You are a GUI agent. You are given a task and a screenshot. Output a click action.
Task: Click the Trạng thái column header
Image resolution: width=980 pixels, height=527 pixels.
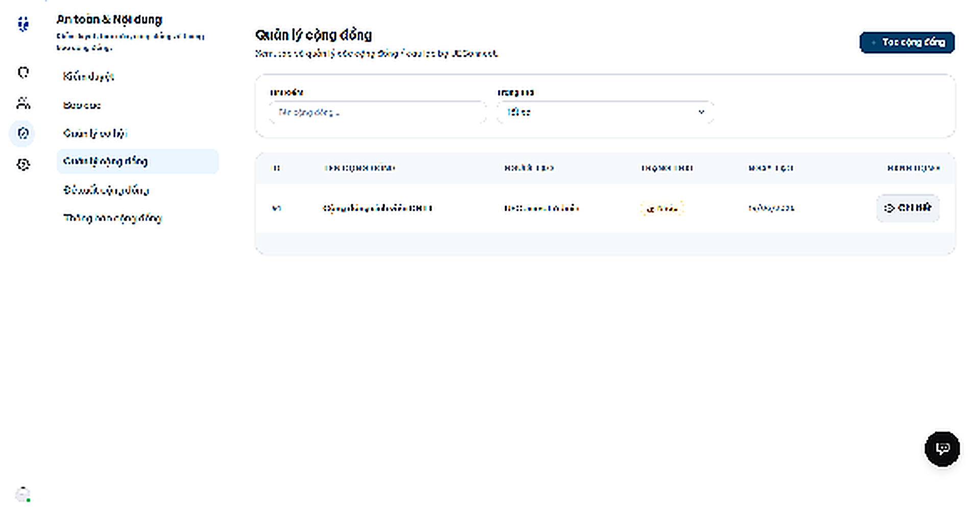[667, 168]
